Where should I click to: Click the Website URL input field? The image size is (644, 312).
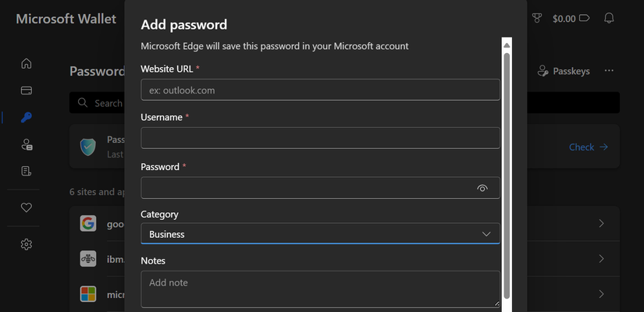tap(320, 90)
